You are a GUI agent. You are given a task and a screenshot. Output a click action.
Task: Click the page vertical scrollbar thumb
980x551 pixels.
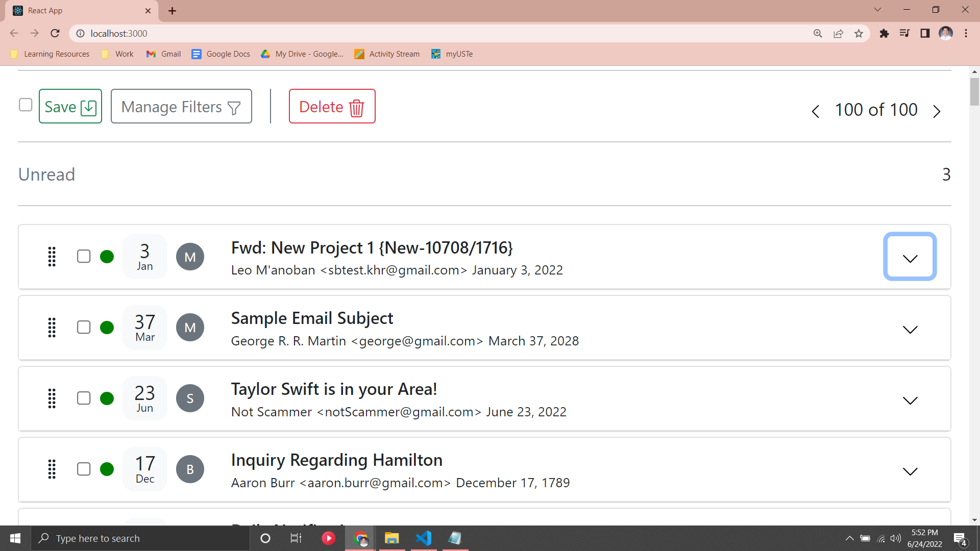tap(974, 92)
